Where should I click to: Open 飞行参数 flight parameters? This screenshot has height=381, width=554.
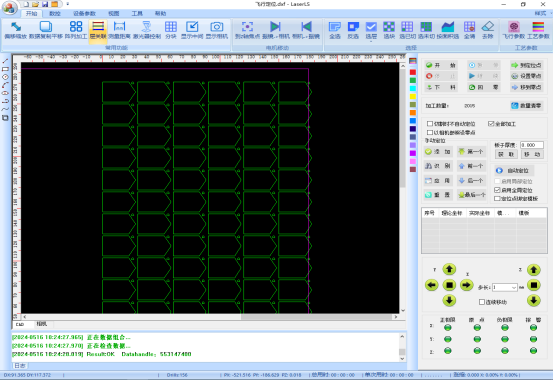pyautogui.click(x=514, y=30)
